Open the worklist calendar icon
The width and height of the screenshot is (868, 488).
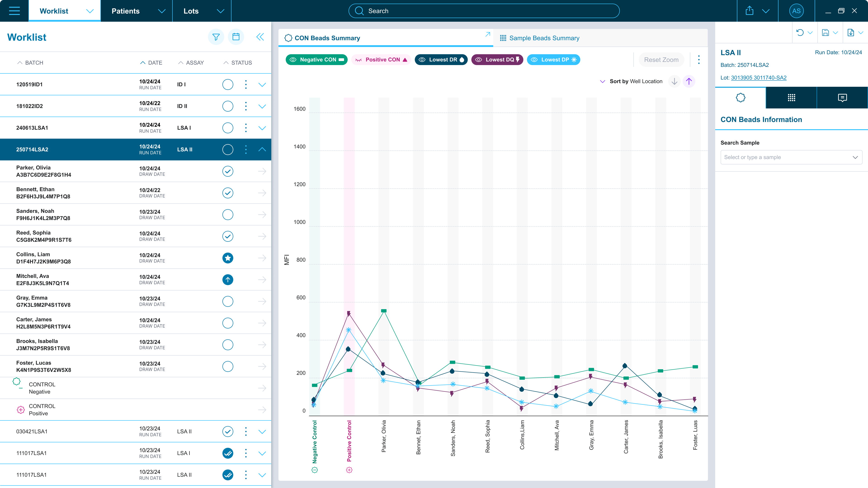tap(236, 37)
